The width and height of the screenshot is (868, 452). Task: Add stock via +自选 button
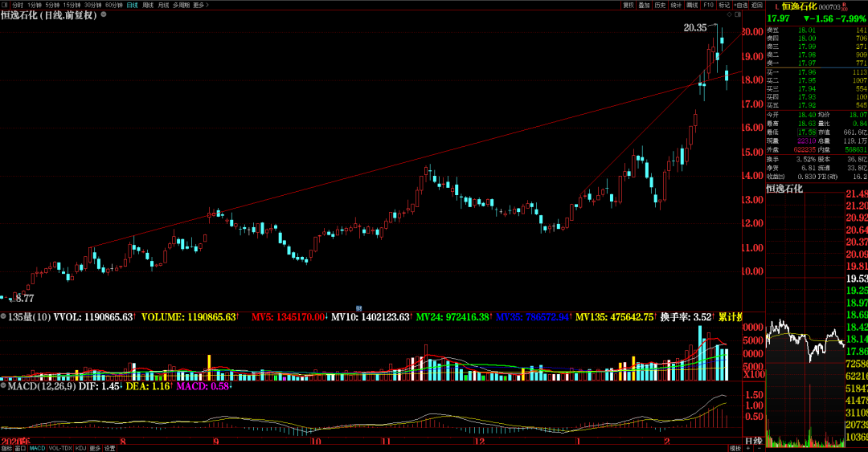[741, 5]
